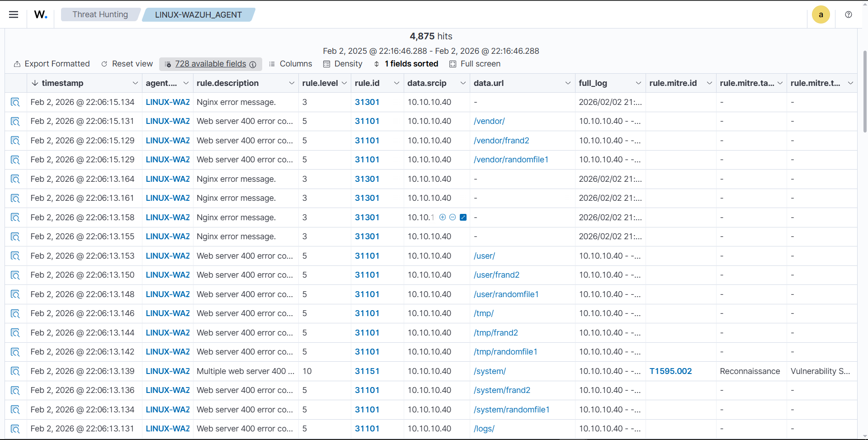This screenshot has height=440, width=868.
Task: Open the Density display options
Action: [343, 64]
